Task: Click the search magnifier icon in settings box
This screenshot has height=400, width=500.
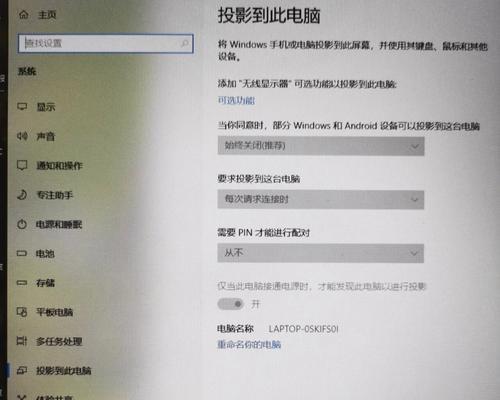Action: click(184, 43)
